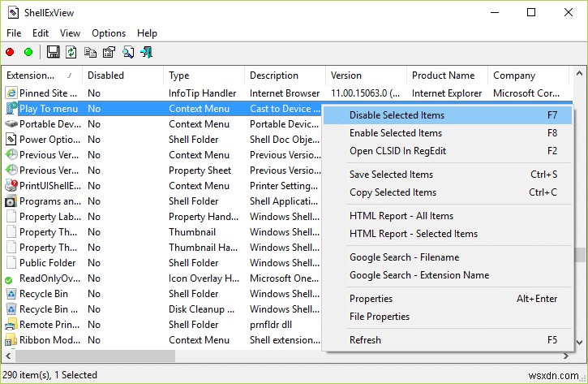Click the Exit door toolbar icon
The height and width of the screenshot is (384, 588).
146,52
